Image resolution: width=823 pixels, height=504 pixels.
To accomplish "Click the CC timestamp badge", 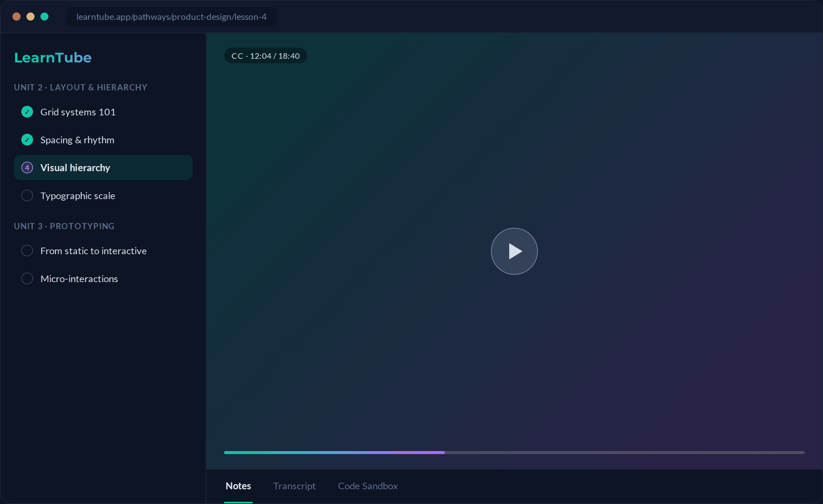I will (x=266, y=56).
